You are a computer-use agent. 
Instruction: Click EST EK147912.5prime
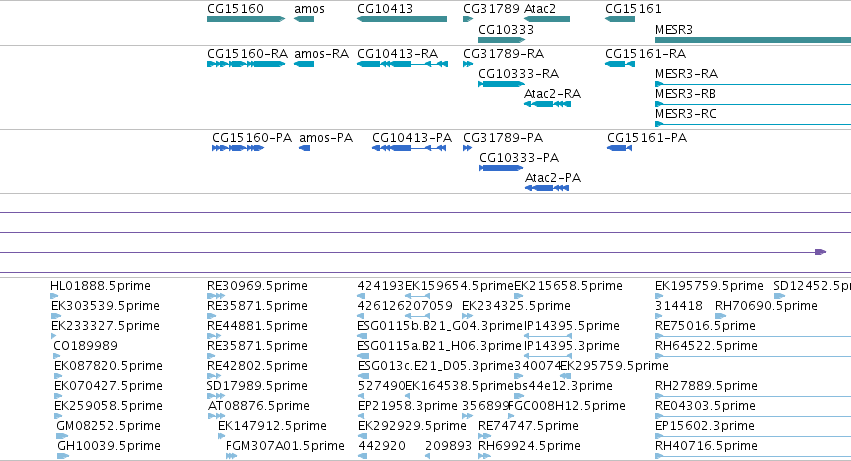(x=272, y=427)
